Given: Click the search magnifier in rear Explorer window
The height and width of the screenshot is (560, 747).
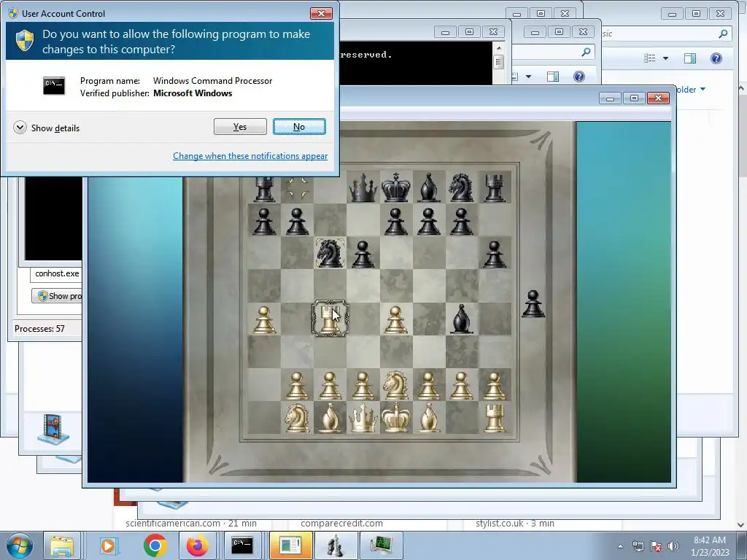Looking at the screenshot, I should click(723, 34).
